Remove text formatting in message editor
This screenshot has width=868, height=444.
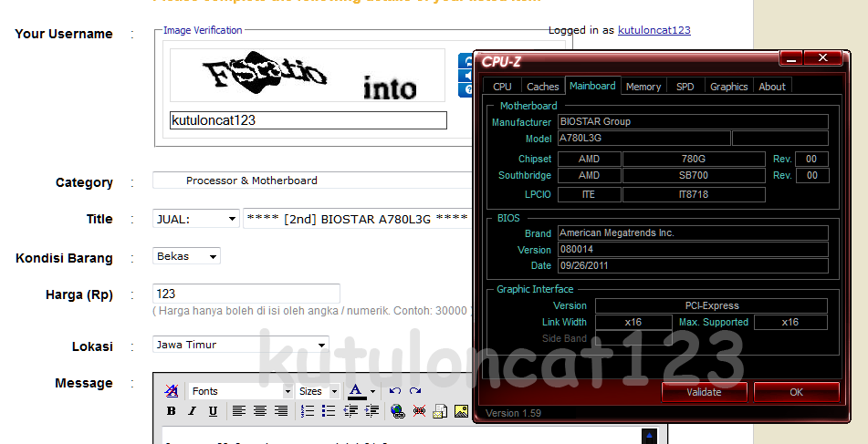point(172,391)
